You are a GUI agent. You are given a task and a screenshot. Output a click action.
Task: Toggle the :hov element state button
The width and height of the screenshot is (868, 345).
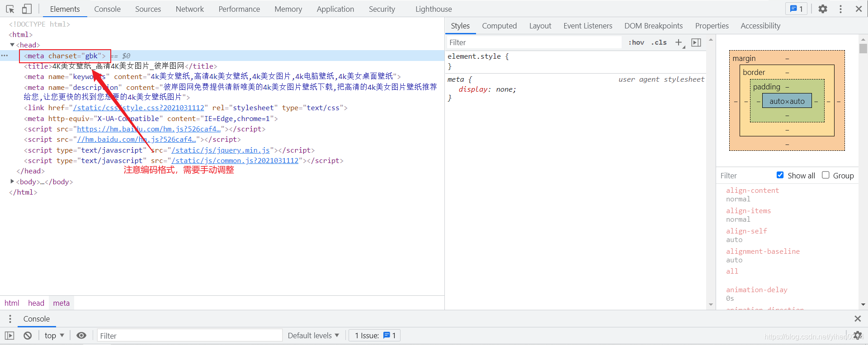point(636,42)
